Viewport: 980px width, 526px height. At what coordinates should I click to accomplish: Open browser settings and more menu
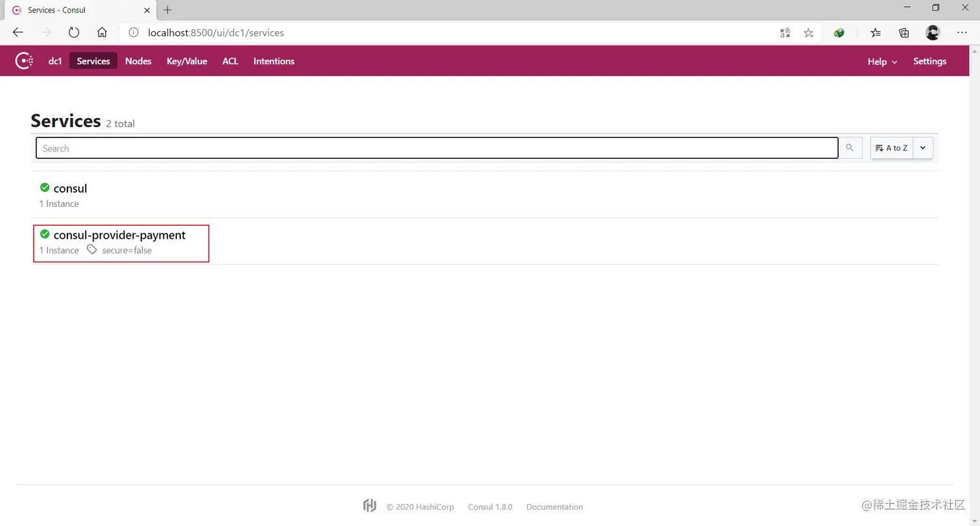point(962,32)
